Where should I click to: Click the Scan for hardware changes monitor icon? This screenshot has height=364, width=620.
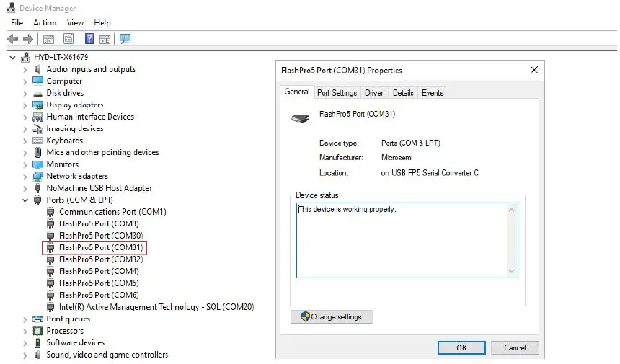click(125, 39)
